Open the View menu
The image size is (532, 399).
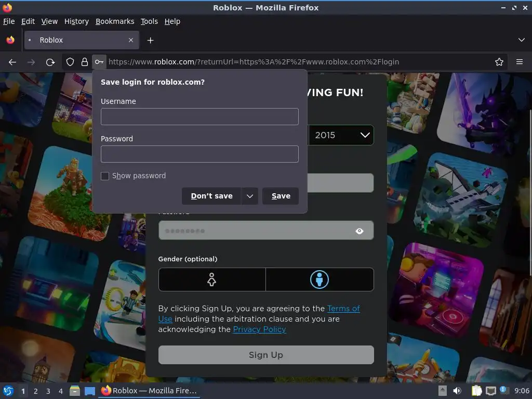click(49, 21)
